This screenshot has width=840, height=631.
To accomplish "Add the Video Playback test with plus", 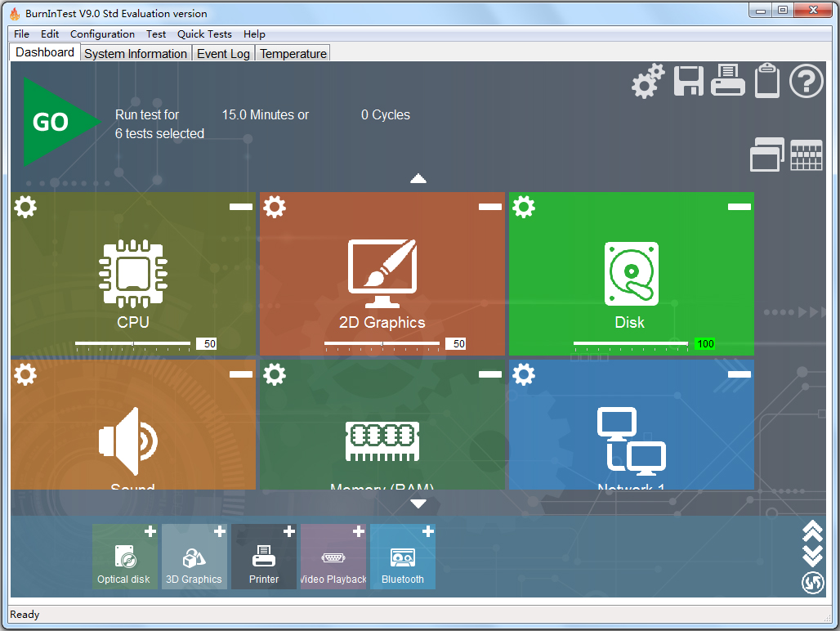I will click(x=359, y=531).
